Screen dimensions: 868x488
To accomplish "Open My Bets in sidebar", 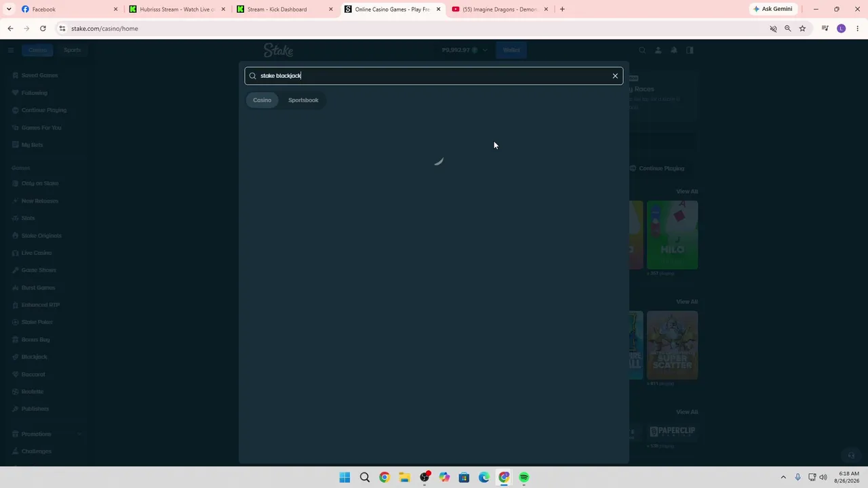I will pos(32,145).
